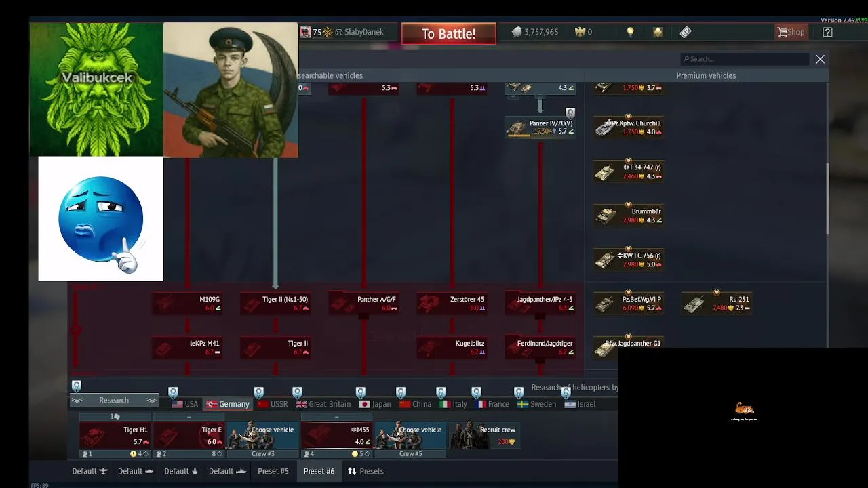Screen dimensions: 868x488
Task: Switch to the Germany nation tab
Action: (x=228, y=404)
